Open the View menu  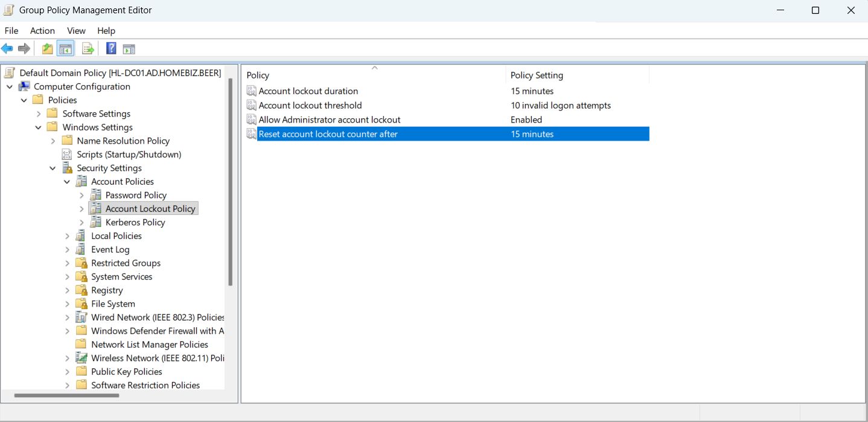click(x=76, y=31)
